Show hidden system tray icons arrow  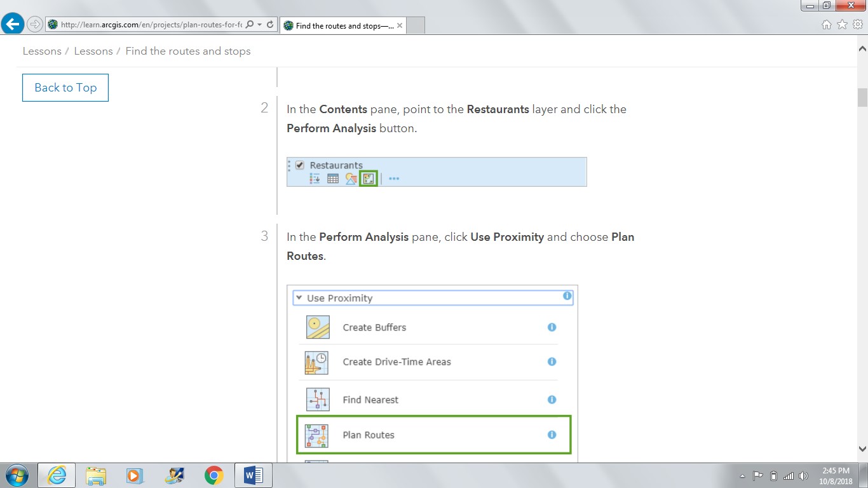[743, 476]
